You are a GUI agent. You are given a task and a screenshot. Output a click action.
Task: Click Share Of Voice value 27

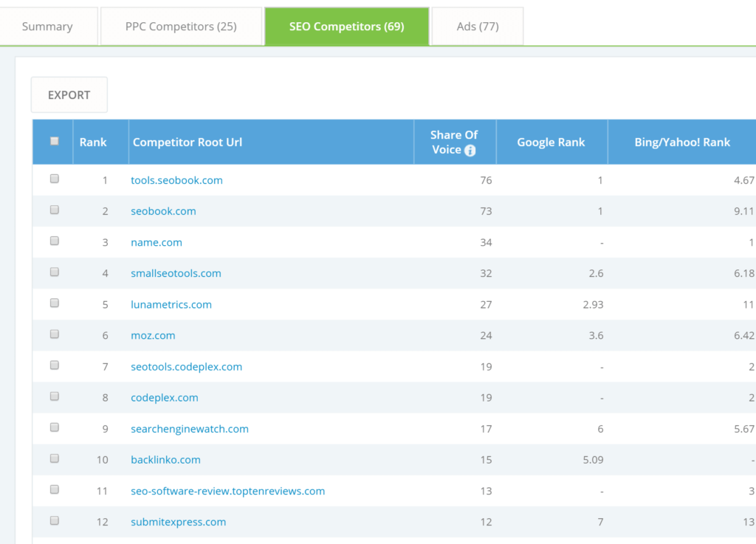486,305
